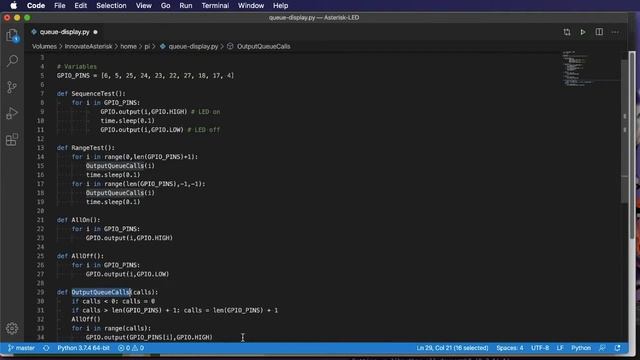The image size is (640, 360).
Task: Click the RangeTest function name
Action: tap(89, 148)
